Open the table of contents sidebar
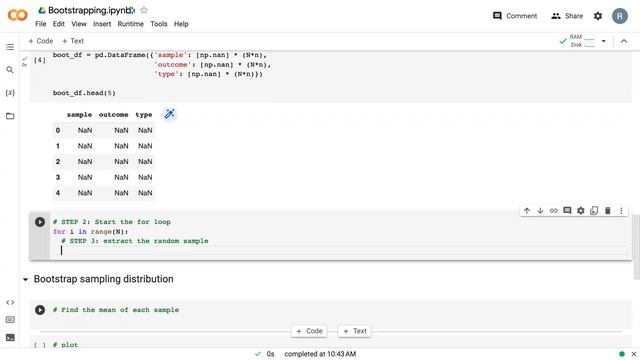 click(x=10, y=47)
